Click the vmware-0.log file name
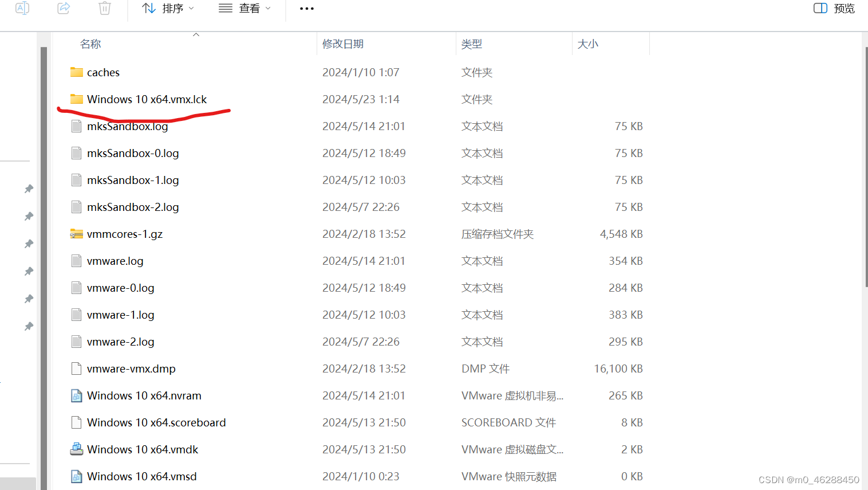 coord(121,288)
